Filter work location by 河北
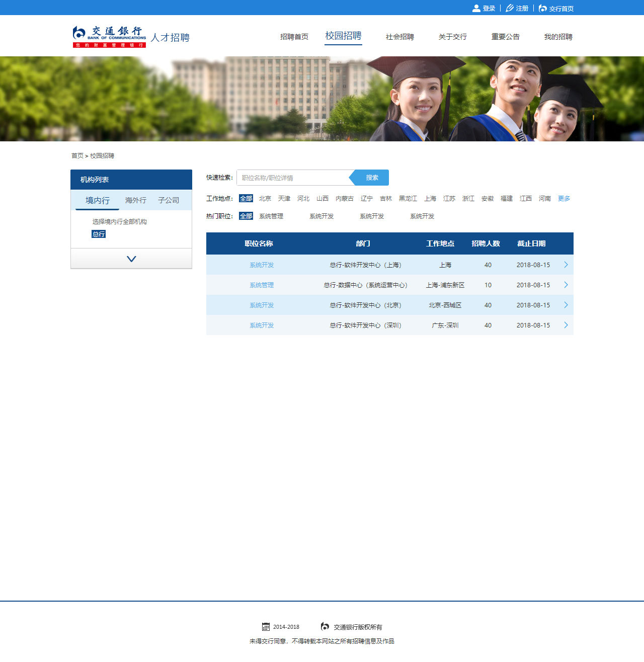 303,199
